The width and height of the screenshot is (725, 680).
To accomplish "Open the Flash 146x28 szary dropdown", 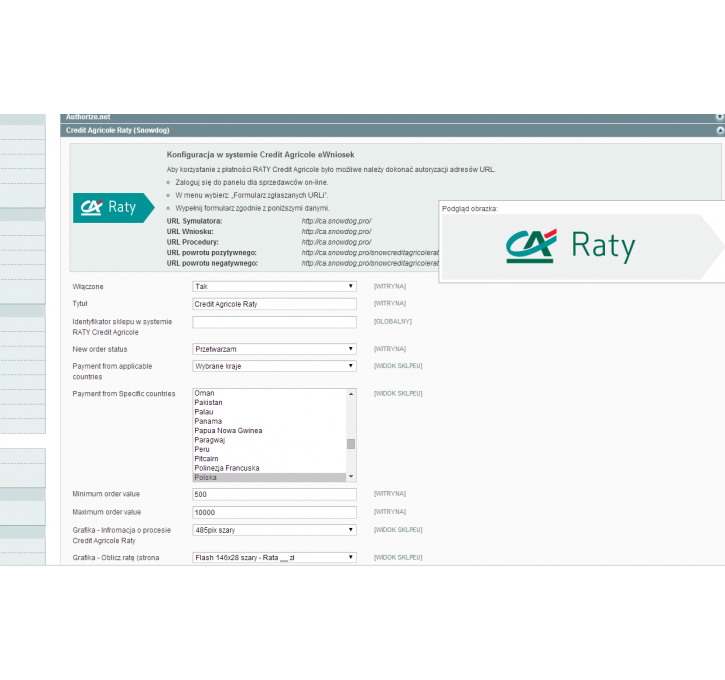I will click(x=274, y=558).
